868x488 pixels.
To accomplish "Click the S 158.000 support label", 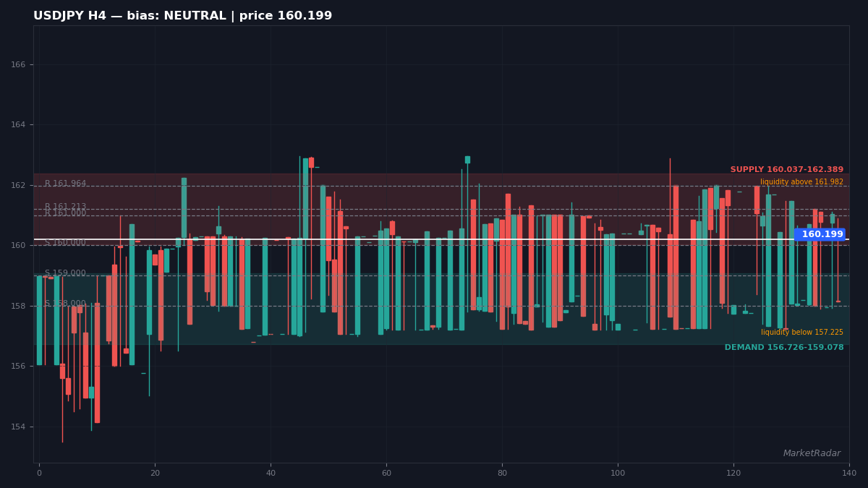I will pyautogui.click(x=65, y=304).
